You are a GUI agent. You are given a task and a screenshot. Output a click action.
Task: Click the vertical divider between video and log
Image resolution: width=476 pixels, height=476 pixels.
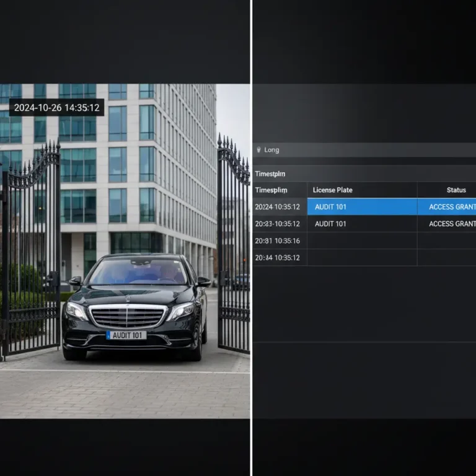point(251,248)
